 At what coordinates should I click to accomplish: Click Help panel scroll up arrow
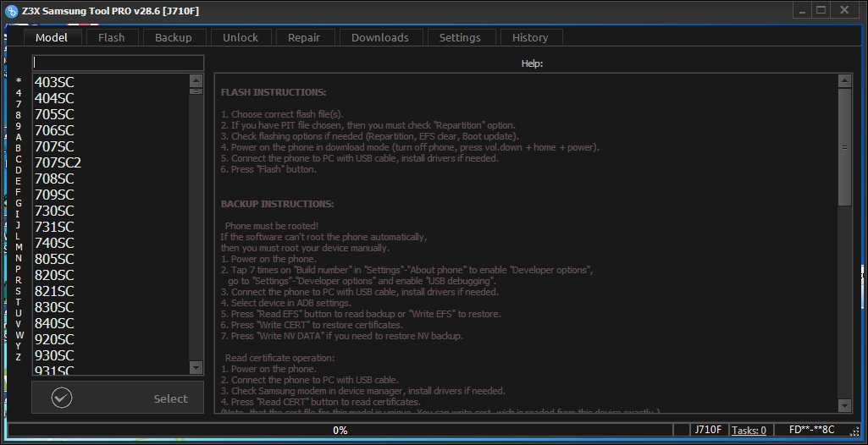tap(844, 81)
